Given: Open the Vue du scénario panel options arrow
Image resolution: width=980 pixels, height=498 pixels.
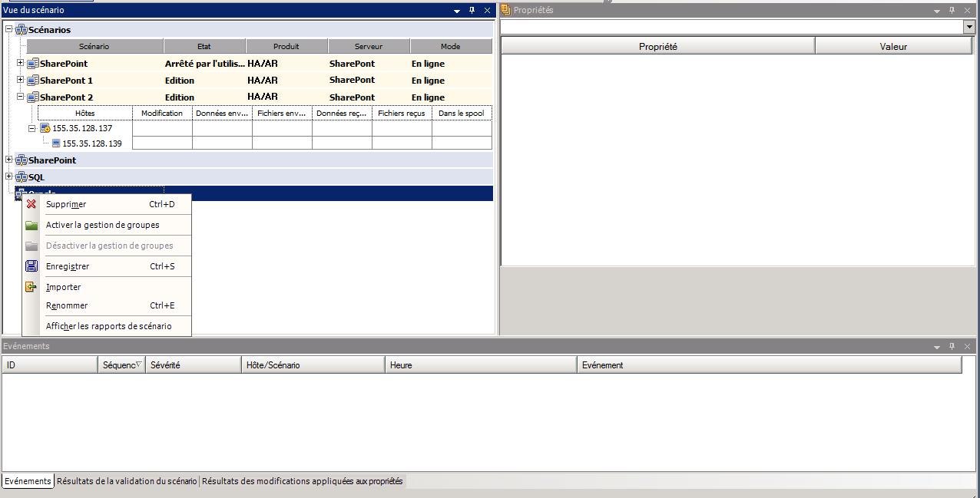Looking at the screenshot, I should pos(457,12).
